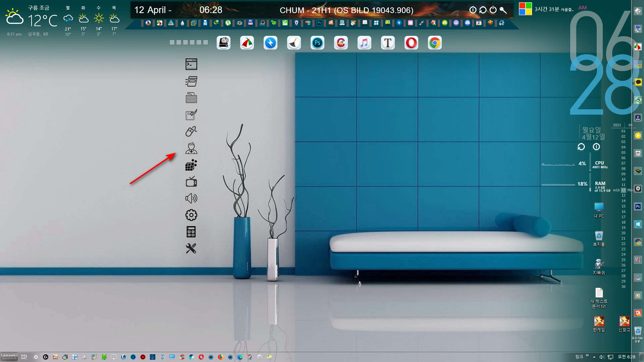Click the refresh icon beside the CPU meter
The width and height of the screenshot is (644, 362).
(x=581, y=147)
